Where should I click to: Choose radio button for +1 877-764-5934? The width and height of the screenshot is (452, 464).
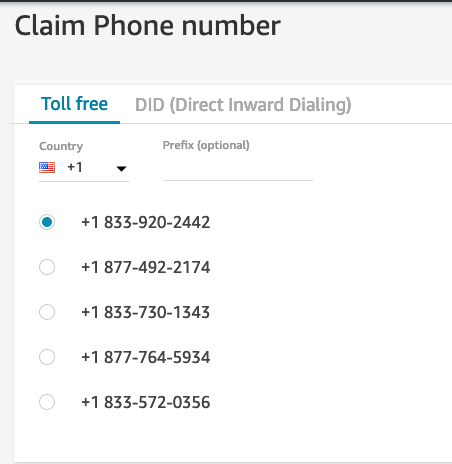coord(47,357)
